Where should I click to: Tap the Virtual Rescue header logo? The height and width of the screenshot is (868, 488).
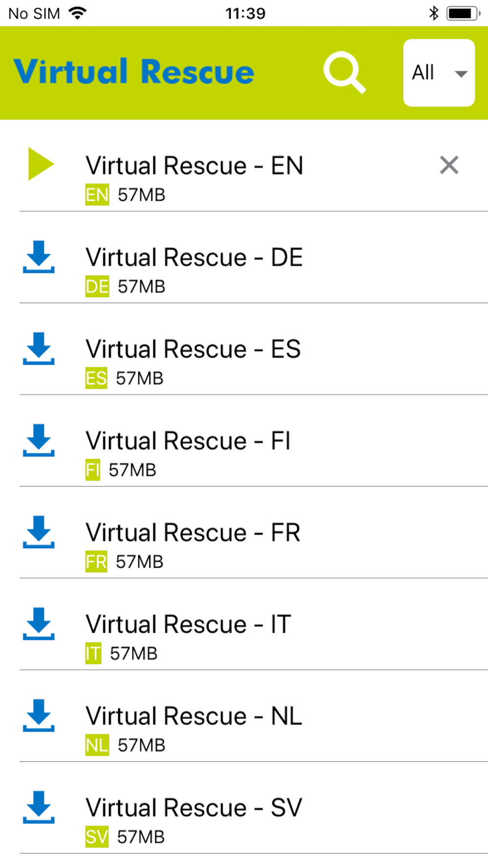pos(134,72)
